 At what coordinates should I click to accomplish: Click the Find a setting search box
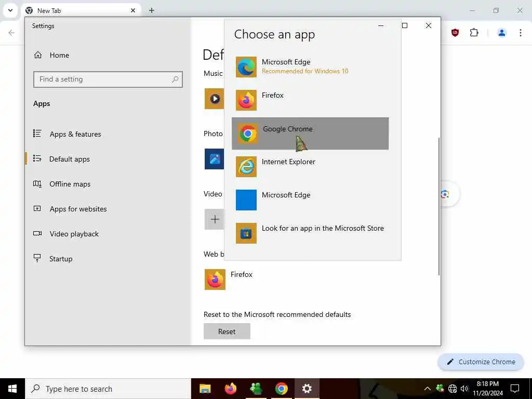point(108,79)
